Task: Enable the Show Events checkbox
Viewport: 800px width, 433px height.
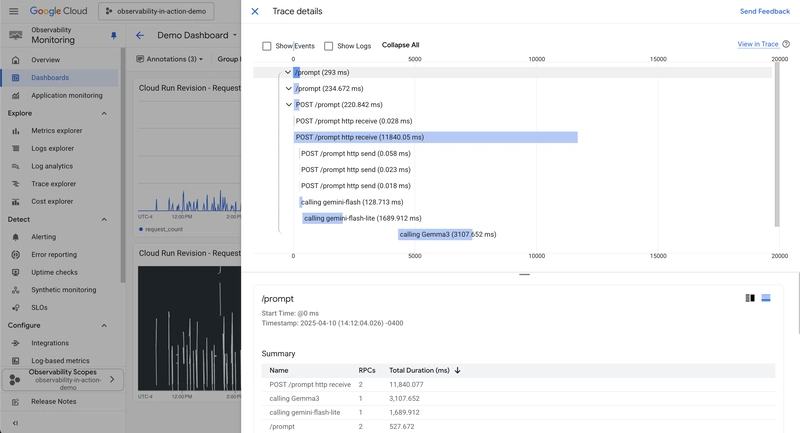Action: pyautogui.click(x=267, y=46)
